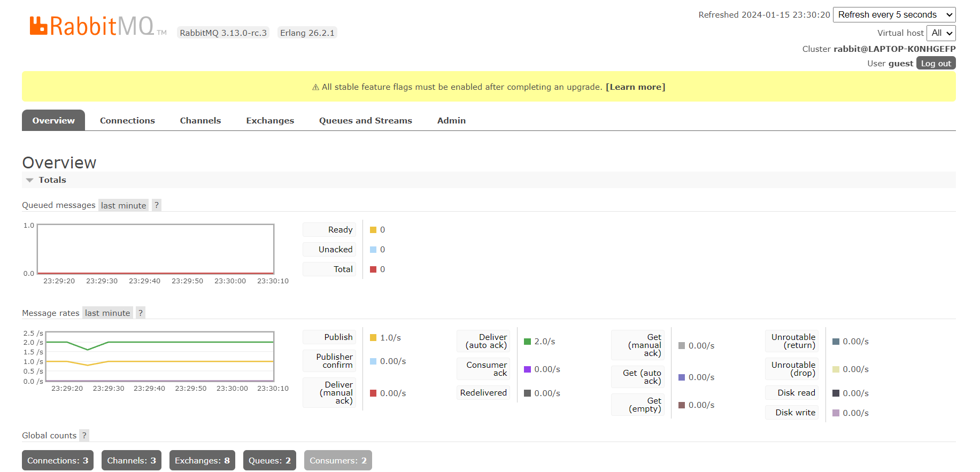The width and height of the screenshot is (980, 472).
Task: Click the 2.0/s deliver rate value
Action: [x=545, y=342]
